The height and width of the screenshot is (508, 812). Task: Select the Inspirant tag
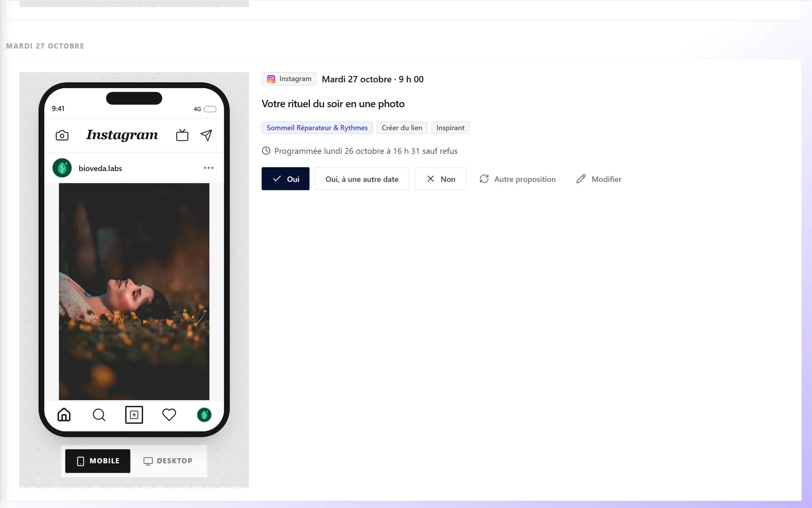tap(450, 128)
